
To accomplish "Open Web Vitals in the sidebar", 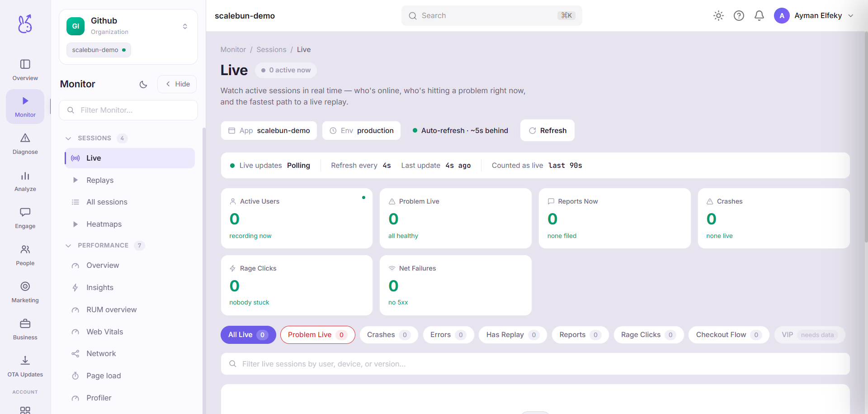I will pyautogui.click(x=130, y=332).
